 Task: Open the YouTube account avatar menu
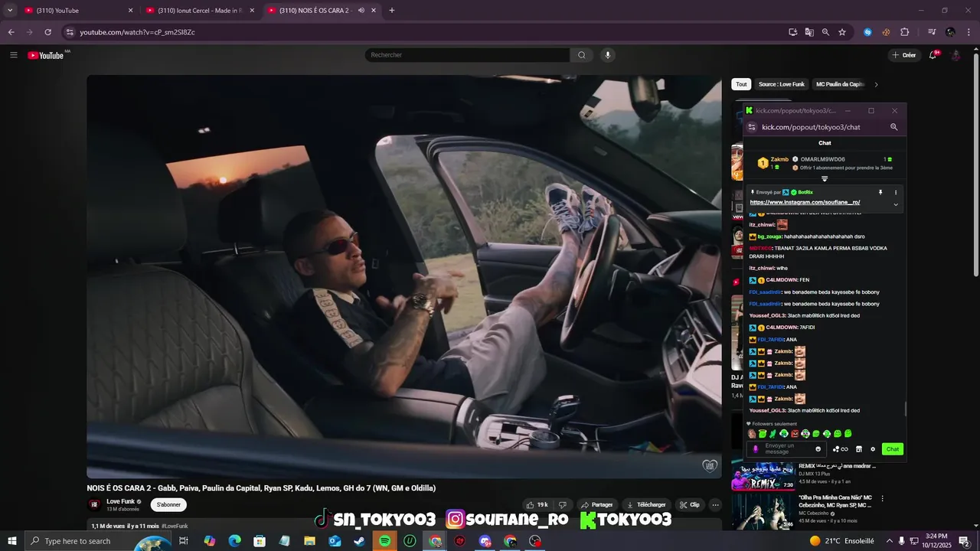pos(955,55)
